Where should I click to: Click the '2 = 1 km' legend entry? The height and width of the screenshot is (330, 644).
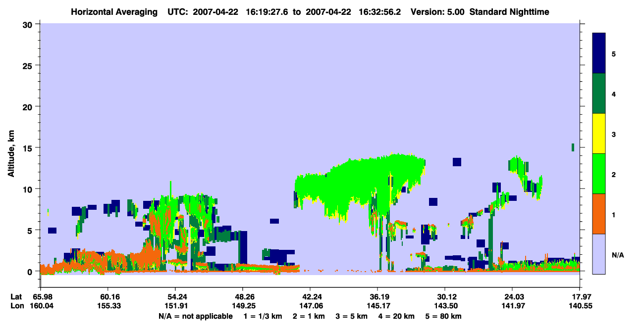[x=310, y=316]
